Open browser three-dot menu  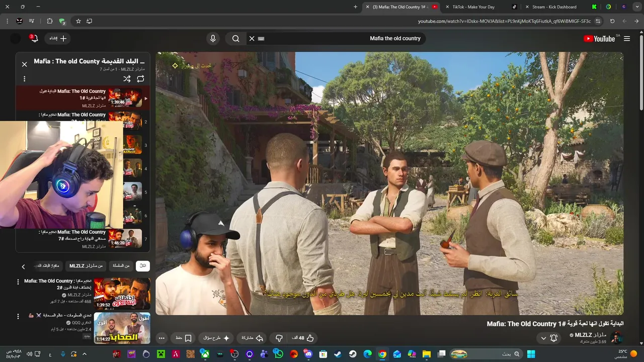point(7,21)
